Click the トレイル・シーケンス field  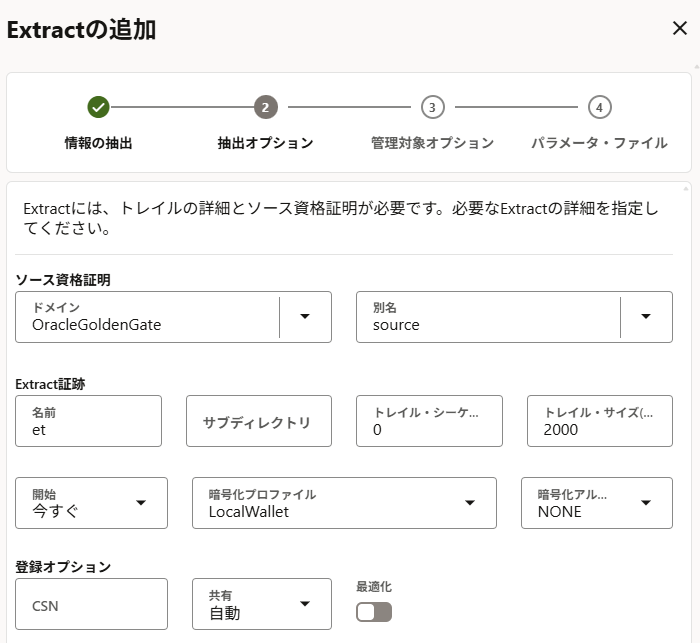tap(429, 421)
